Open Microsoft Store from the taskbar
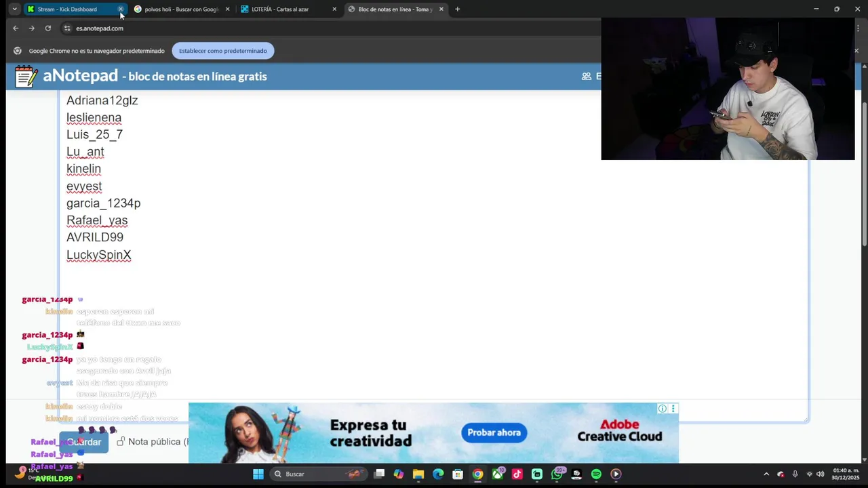The height and width of the screenshot is (488, 868). [x=458, y=474]
